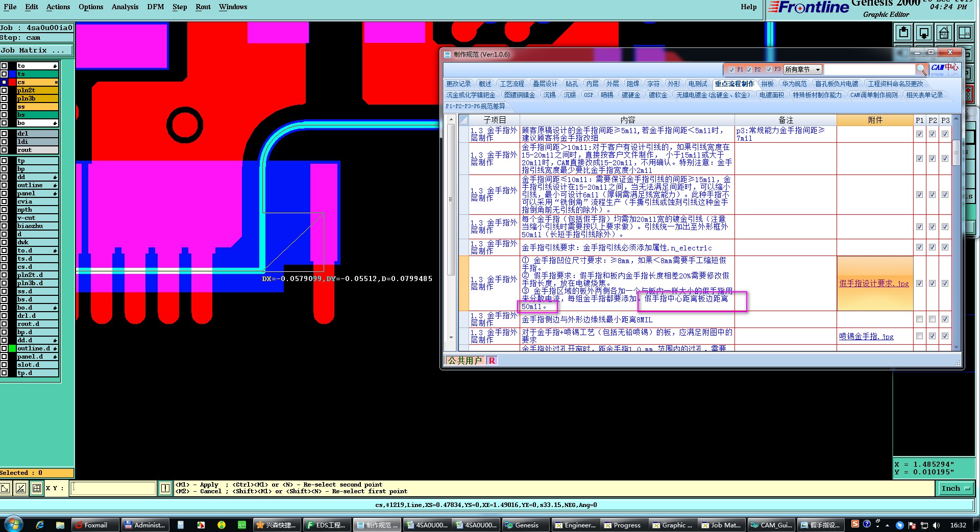Open the File menu
Image resolution: width=980 pixels, height=532 pixels.
point(10,7)
